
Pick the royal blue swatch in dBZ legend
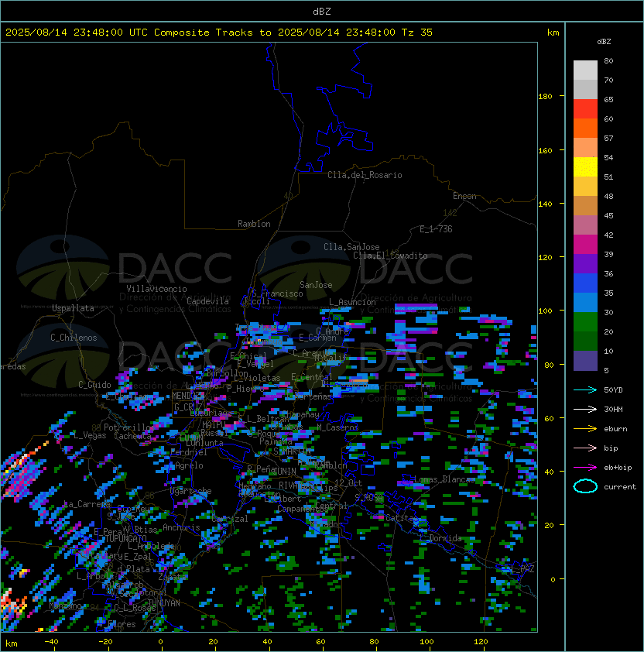click(585, 283)
